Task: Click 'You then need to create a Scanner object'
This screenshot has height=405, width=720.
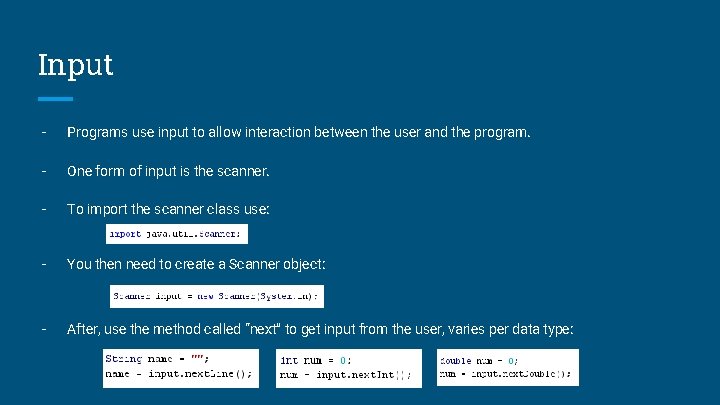Action: point(196,264)
